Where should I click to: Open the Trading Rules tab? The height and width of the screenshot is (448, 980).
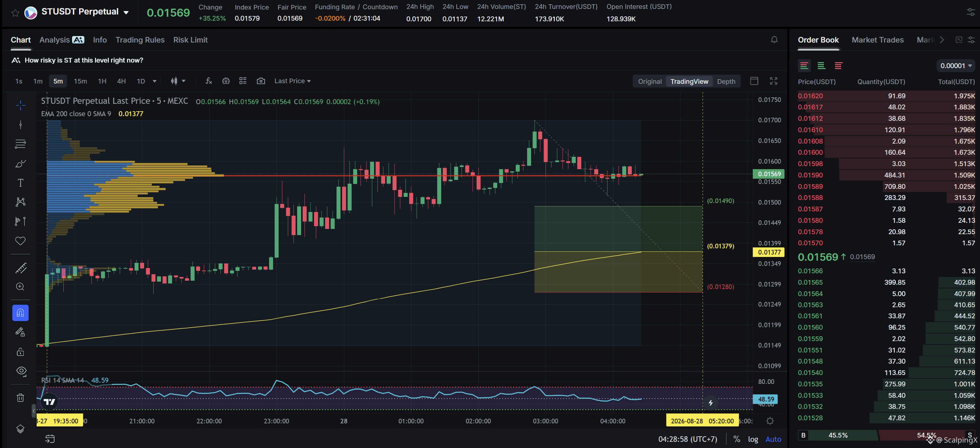click(140, 40)
